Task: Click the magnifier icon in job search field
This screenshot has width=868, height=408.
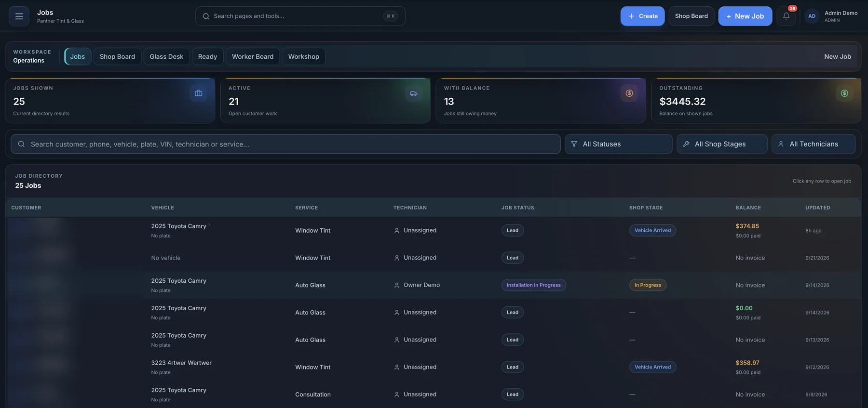Action: [x=21, y=144]
